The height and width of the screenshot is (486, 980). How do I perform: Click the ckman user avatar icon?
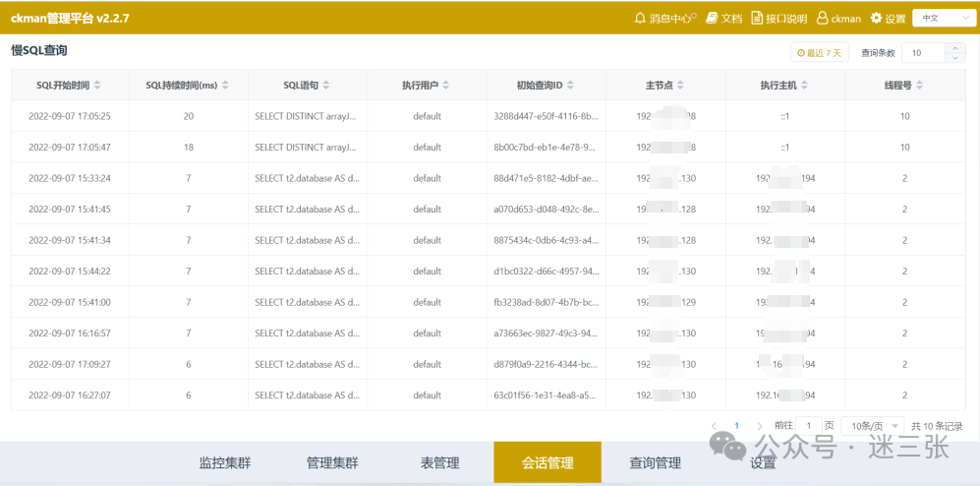[x=823, y=18]
